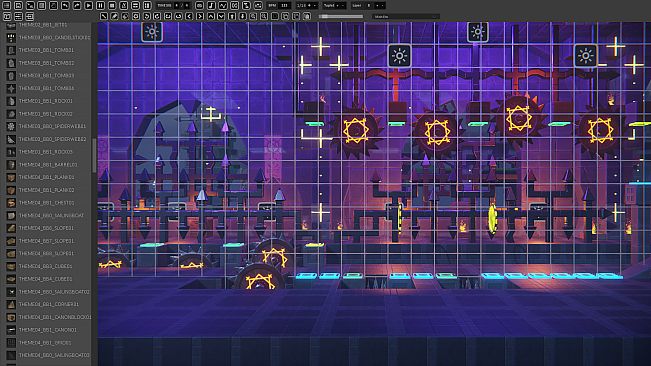Viewport: 651px width, 366px height.
Task: Click the rotate clockwise icon
Action: [157, 16]
